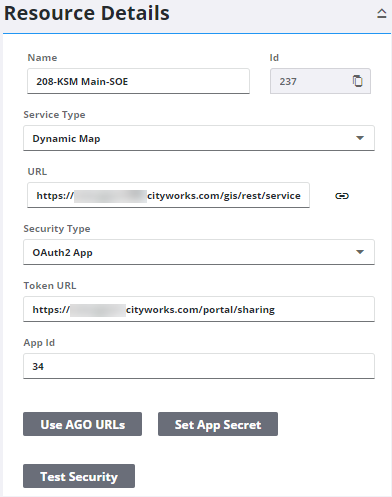392x497 pixels.
Task: Click the Use AGO URLs button
Action: [x=82, y=424]
